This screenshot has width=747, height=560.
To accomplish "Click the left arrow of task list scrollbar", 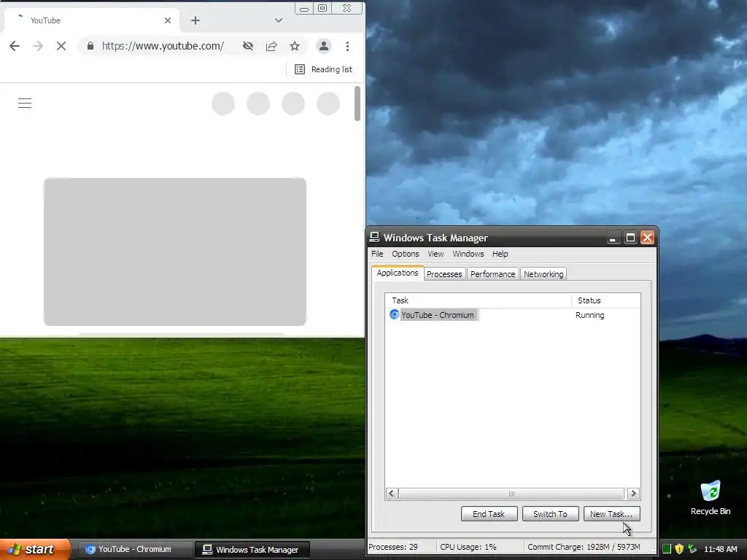I will (x=392, y=494).
